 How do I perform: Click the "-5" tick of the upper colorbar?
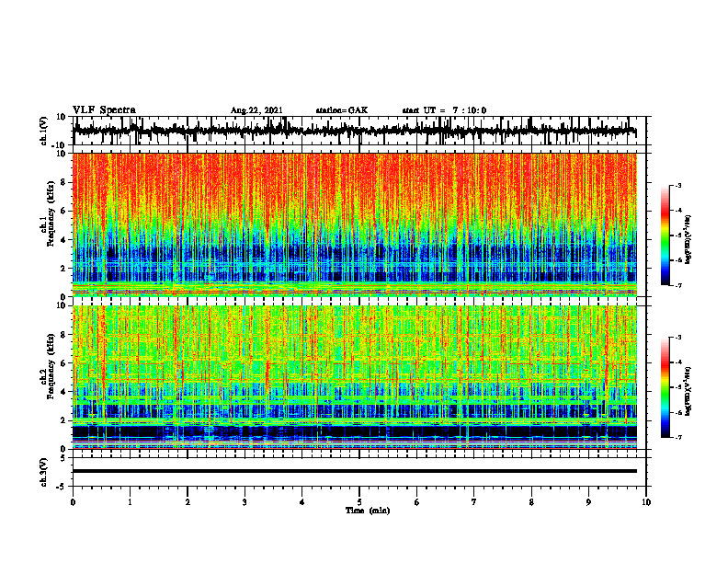click(678, 236)
